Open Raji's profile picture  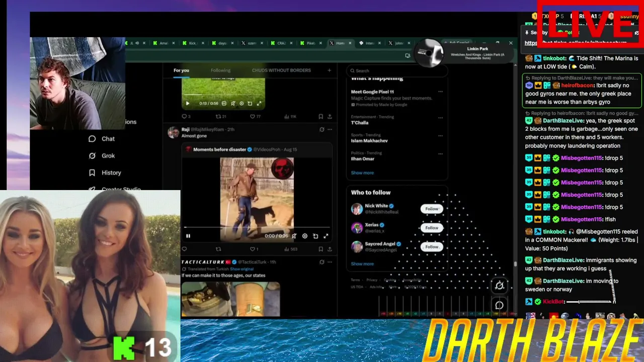(x=174, y=133)
